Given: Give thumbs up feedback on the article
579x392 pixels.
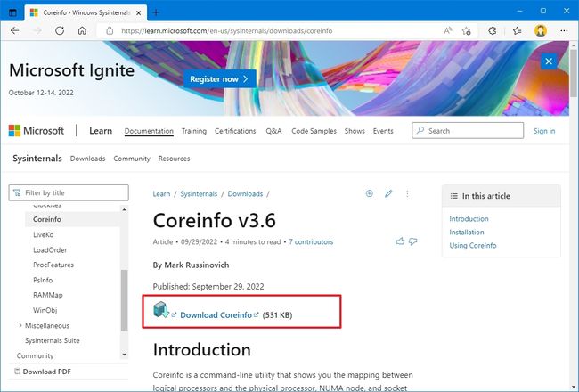Looking at the screenshot, I should 400,241.
